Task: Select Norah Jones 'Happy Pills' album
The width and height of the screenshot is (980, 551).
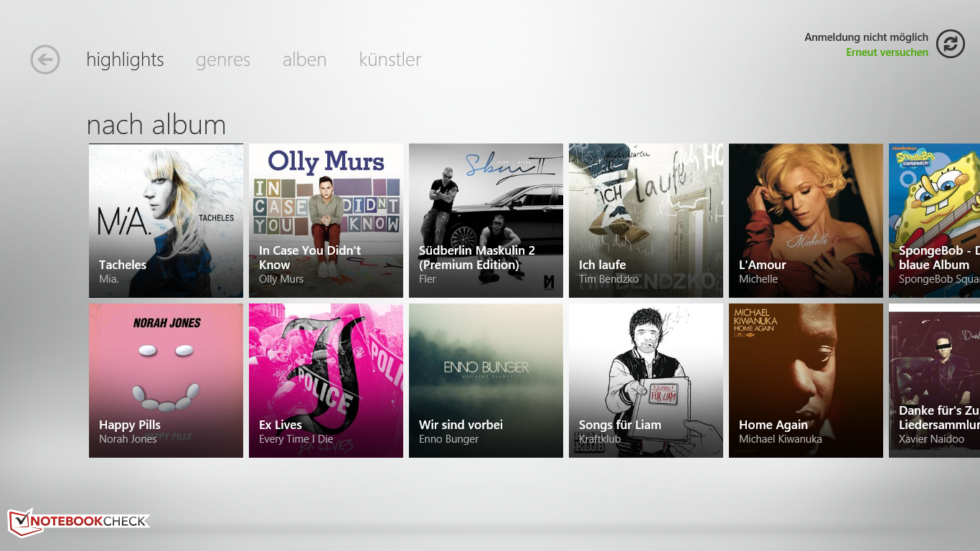Action: pos(166,380)
